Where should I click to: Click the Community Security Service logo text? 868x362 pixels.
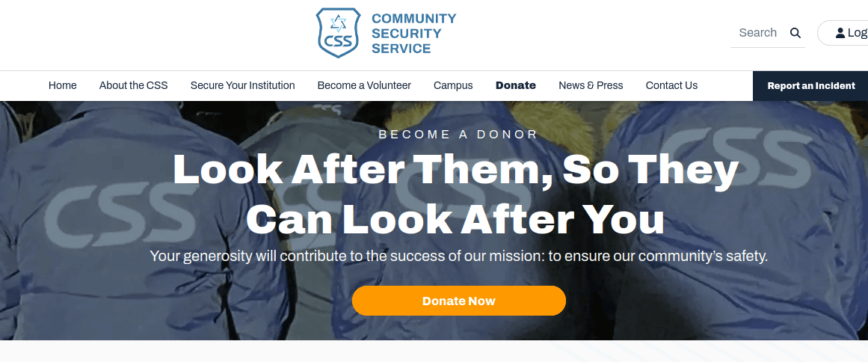tap(413, 33)
